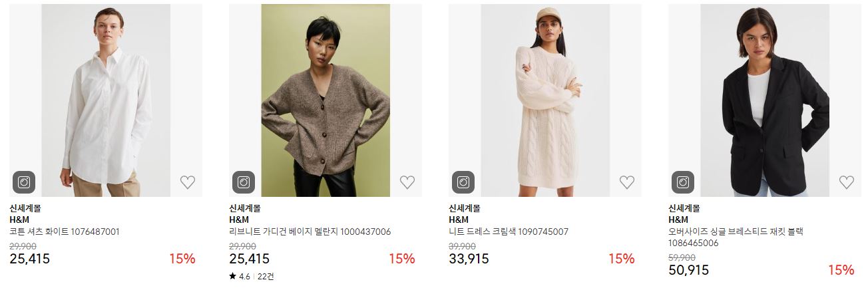This screenshot has height=290, width=868.
Task: Open the black blazer product image
Action: click(x=765, y=100)
